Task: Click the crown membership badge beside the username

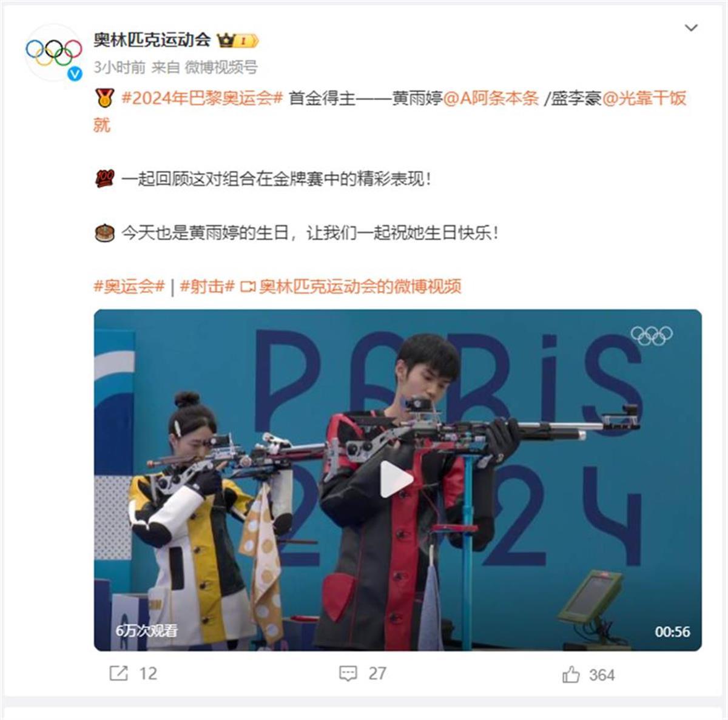Action: pos(238,41)
